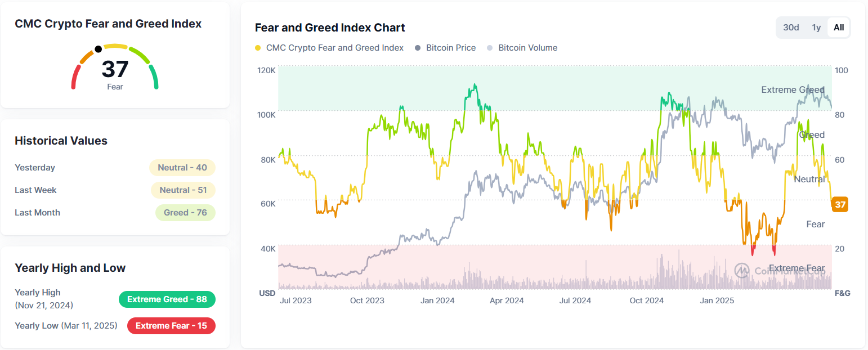
Task: Click the Fear and Greed Index Chart title
Action: coord(330,28)
